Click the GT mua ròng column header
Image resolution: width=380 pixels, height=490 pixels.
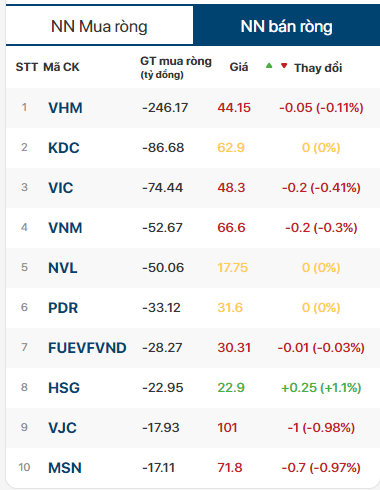click(176, 68)
